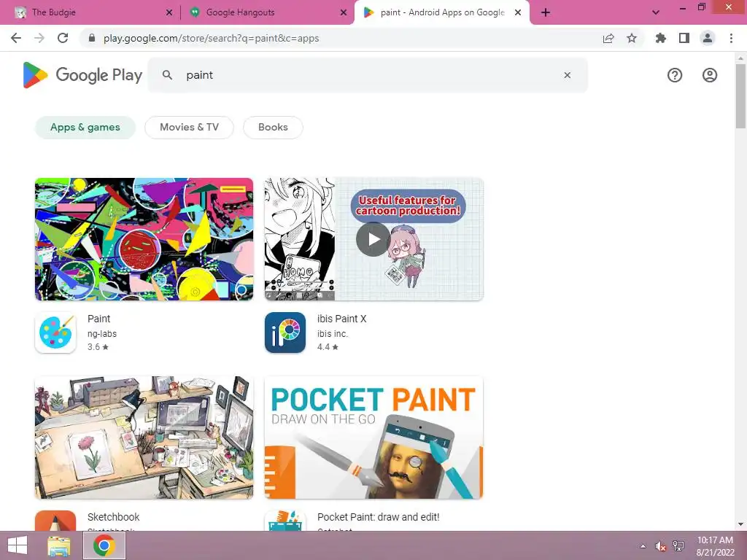
Task: Click the 4.4 star rating
Action: pyautogui.click(x=328, y=346)
